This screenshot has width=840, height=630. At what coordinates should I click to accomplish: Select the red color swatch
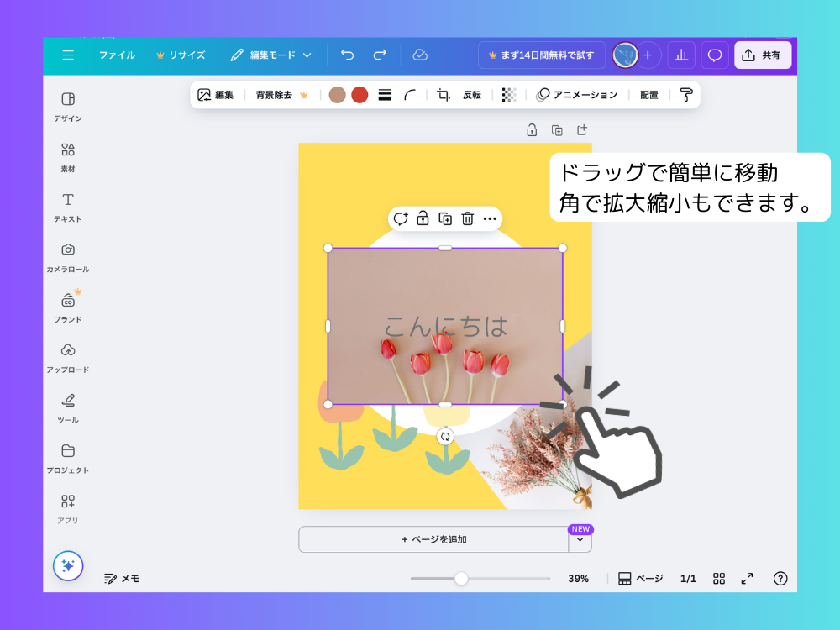[x=360, y=95]
